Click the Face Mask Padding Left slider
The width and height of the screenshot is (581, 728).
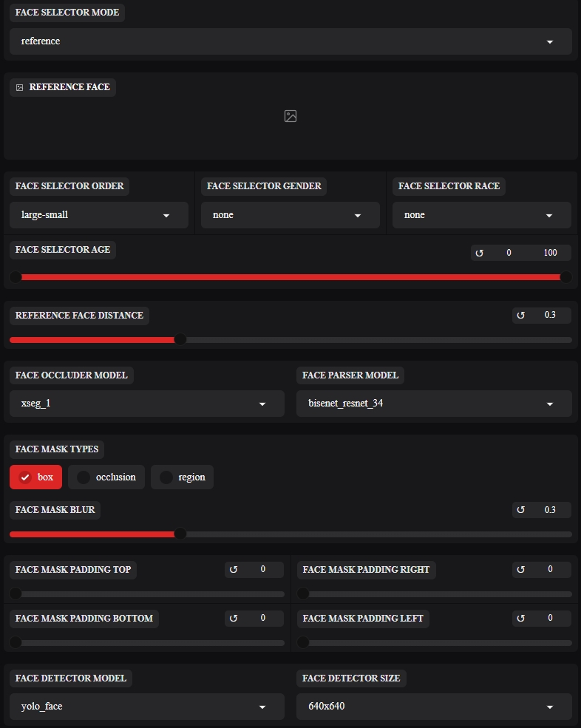pyautogui.click(x=434, y=642)
